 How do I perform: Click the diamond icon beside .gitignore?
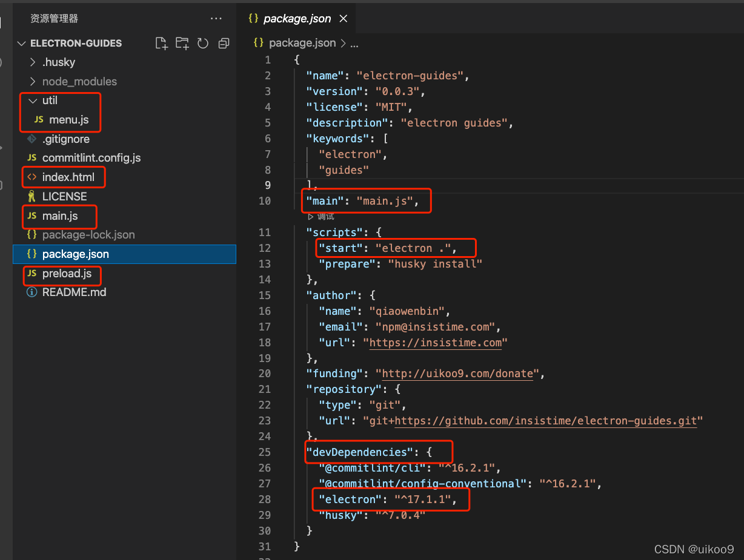point(31,139)
